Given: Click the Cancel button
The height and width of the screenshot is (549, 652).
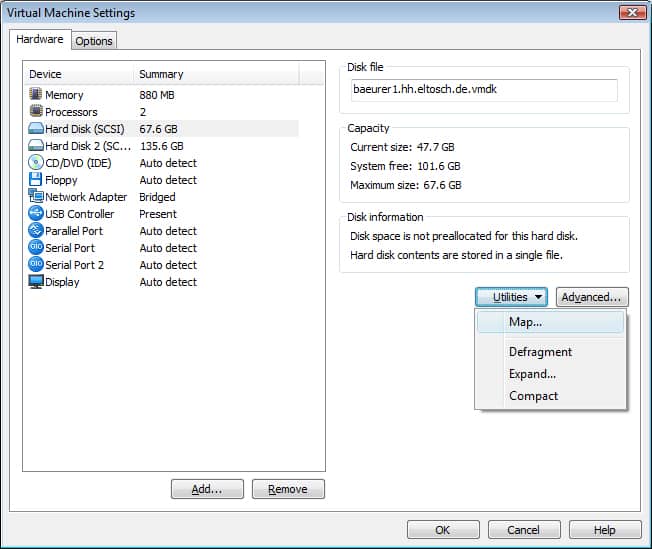Looking at the screenshot, I should [x=524, y=530].
